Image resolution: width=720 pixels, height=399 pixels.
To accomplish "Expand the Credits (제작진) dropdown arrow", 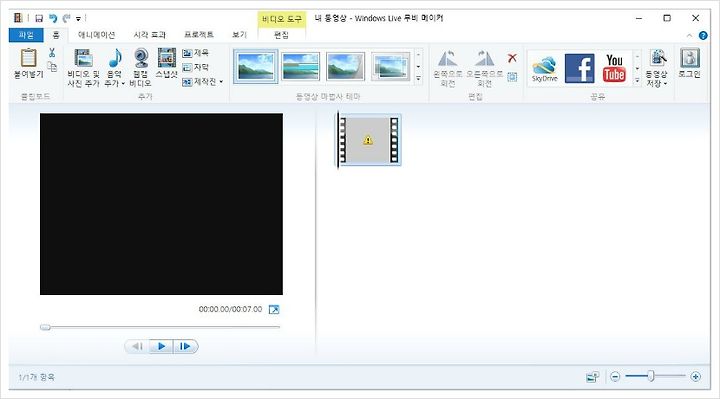I will pyautogui.click(x=221, y=82).
